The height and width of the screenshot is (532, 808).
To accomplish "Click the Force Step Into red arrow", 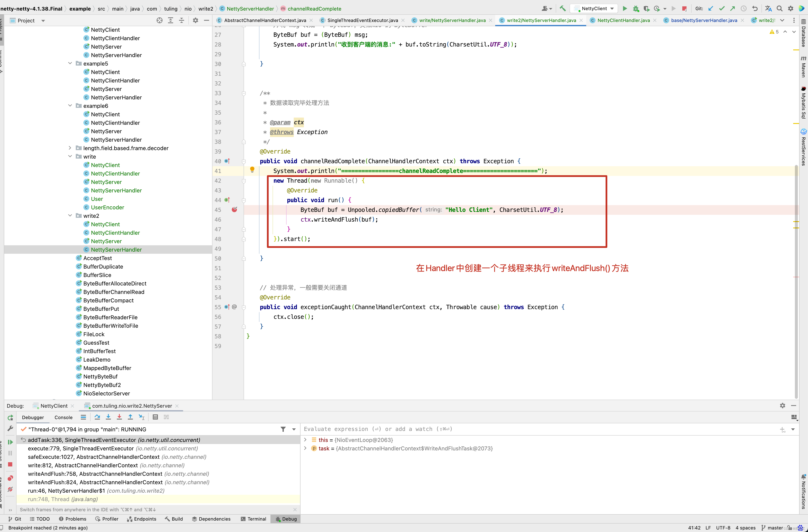I will pyautogui.click(x=119, y=417).
